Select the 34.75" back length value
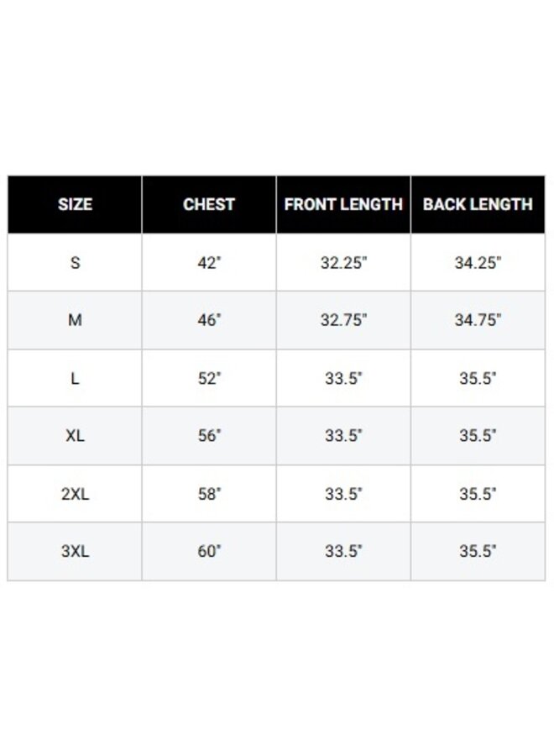The image size is (554, 756). 478,320
